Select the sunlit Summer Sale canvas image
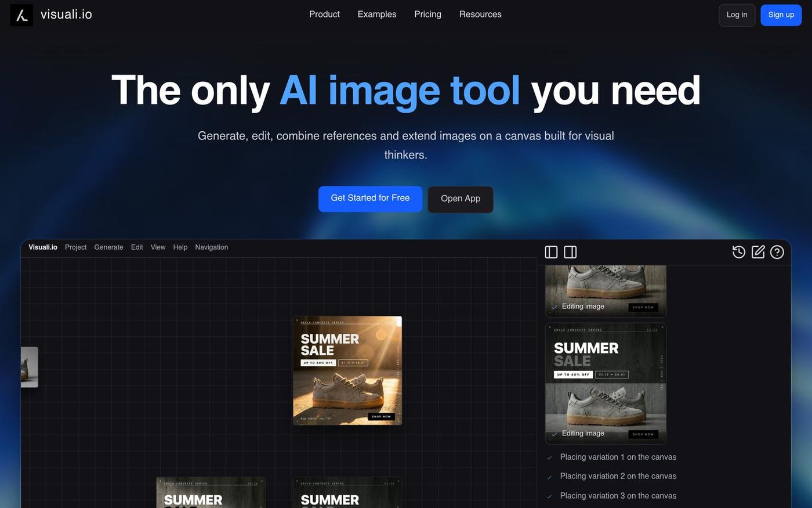This screenshot has width=812, height=508. click(x=347, y=370)
